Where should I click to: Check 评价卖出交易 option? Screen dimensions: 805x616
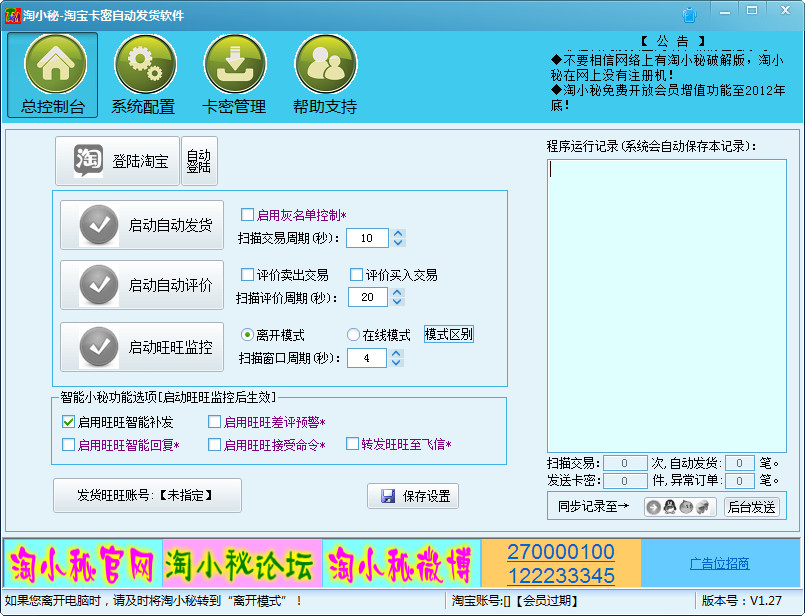tap(247, 275)
